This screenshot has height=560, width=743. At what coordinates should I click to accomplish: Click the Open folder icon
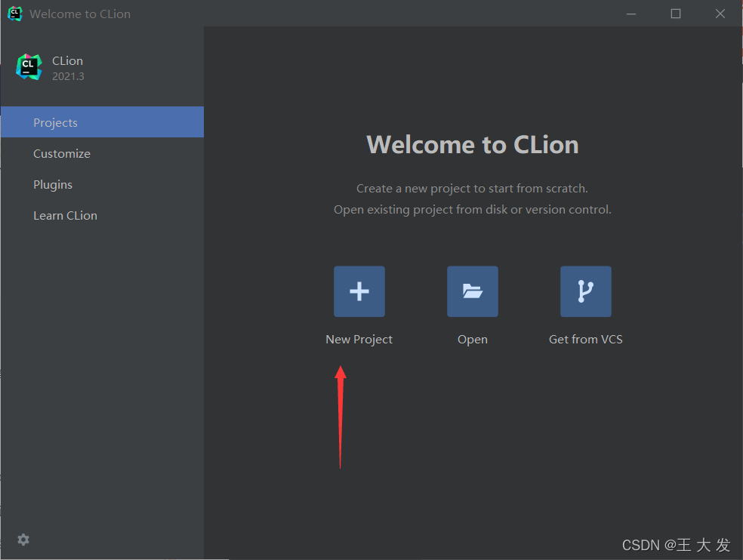coord(473,291)
